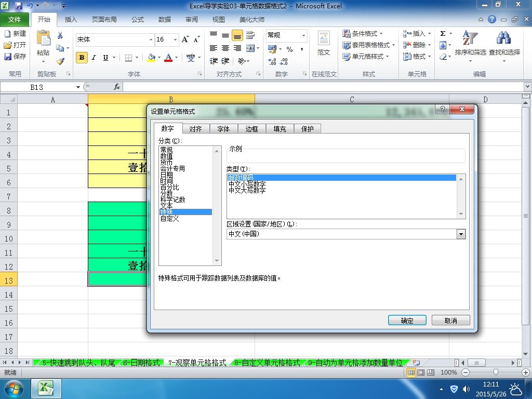Screen dimensions: 532x399
Task: Click the fill color bucket icon
Action: coord(151,58)
